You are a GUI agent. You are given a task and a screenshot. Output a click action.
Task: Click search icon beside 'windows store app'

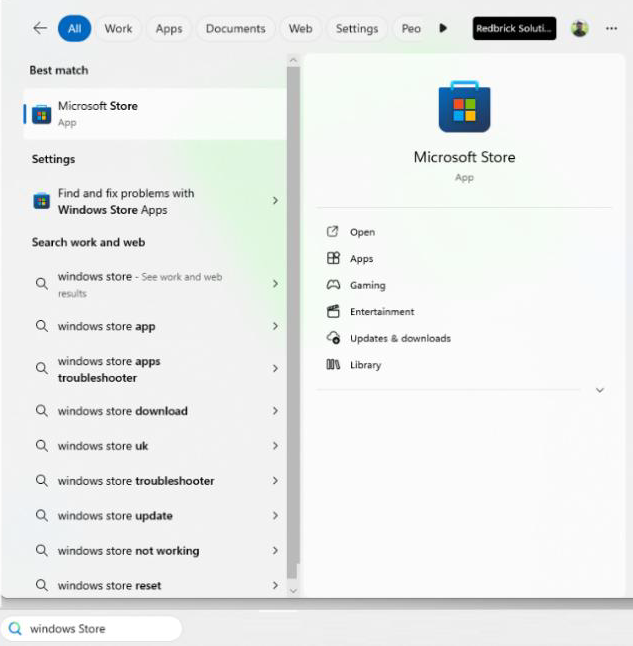42,326
